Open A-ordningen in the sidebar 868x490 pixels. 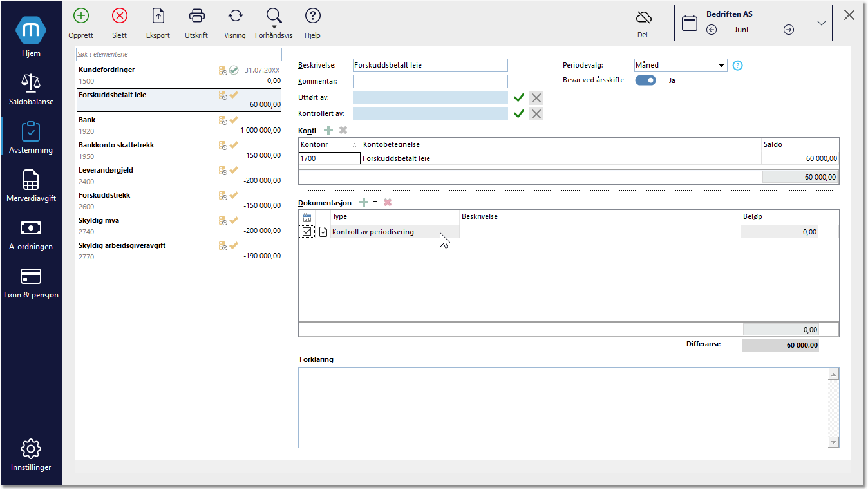click(31, 233)
